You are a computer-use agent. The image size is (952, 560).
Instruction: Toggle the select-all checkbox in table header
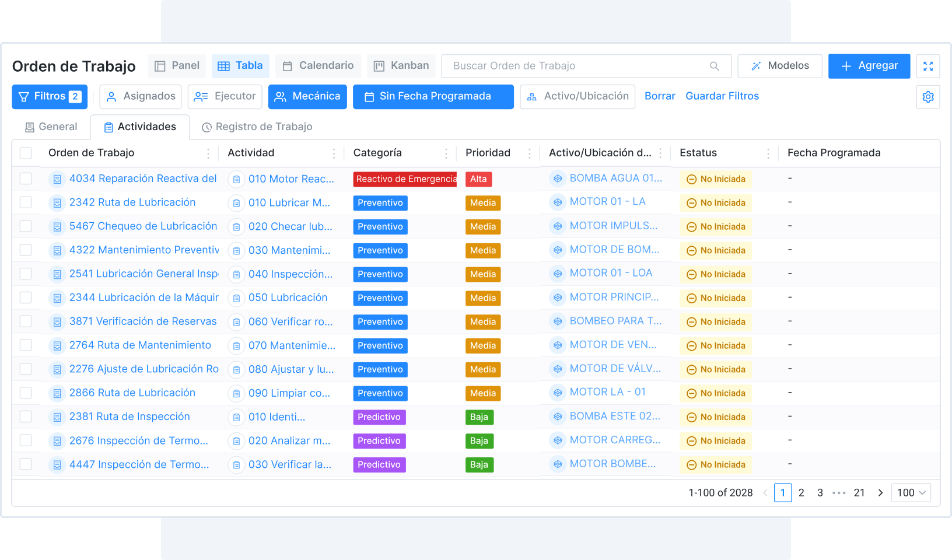[x=26, y=153]
